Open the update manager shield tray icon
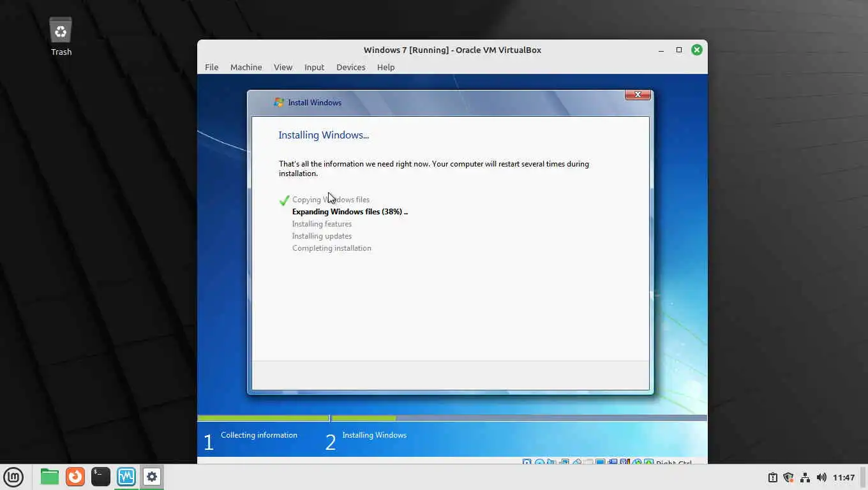Viewport: 868px width, 490px height. point(788,477)
